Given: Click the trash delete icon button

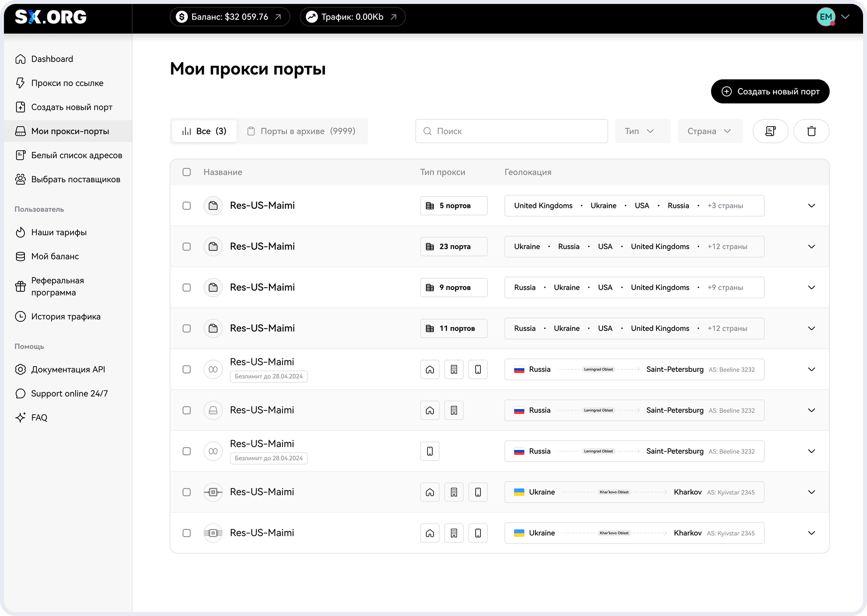Looking at the screenshot, I should click(811, 131).
